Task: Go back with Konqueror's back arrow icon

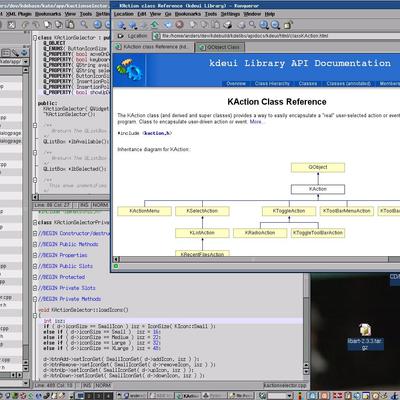Action: [121, 25]
